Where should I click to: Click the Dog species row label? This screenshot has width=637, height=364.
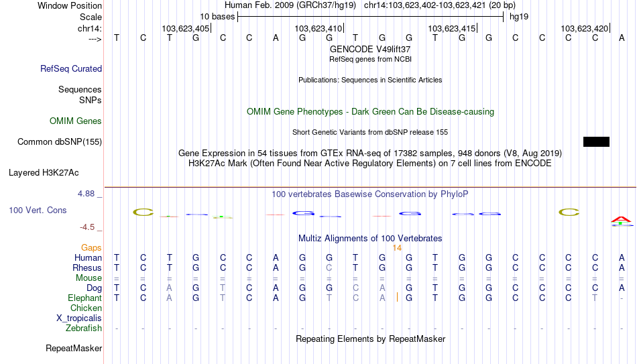[95, 288]
